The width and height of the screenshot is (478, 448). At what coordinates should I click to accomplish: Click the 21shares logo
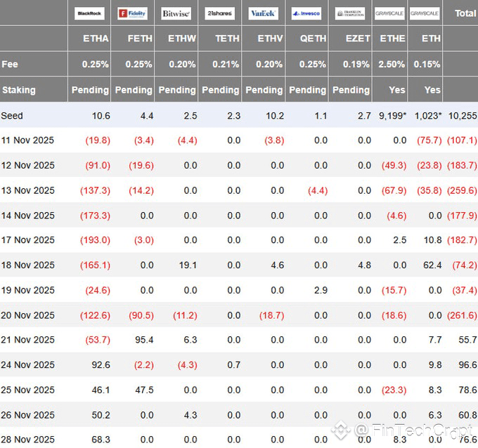click(220, 13)
